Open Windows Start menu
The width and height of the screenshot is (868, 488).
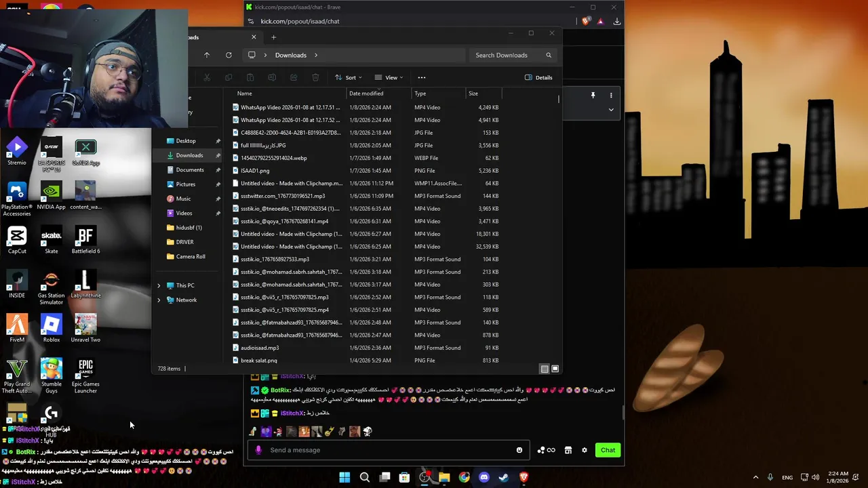344,477
